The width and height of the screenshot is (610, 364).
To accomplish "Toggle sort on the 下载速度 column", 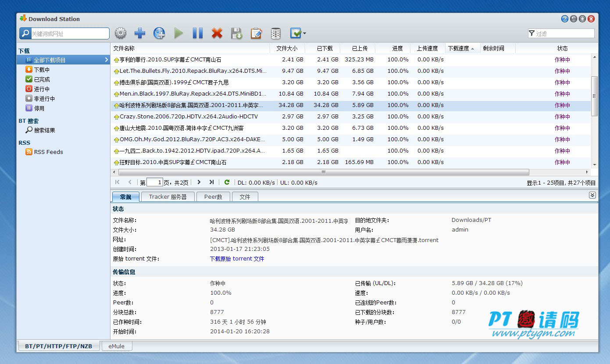I will pos(463,48).
